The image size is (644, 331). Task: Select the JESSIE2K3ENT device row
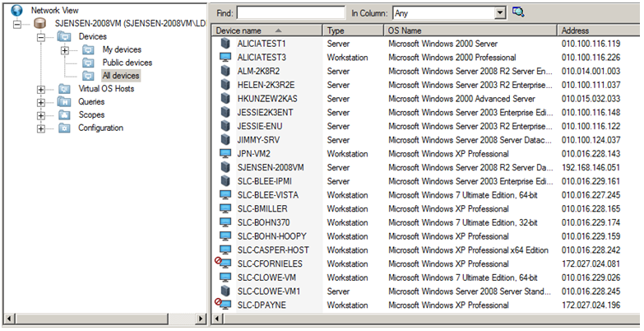click(x=426, y=112)
